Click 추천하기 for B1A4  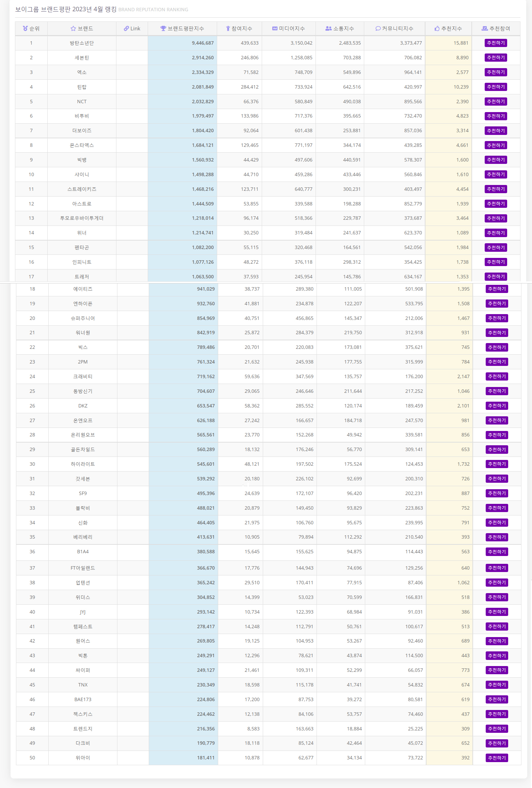497,552
